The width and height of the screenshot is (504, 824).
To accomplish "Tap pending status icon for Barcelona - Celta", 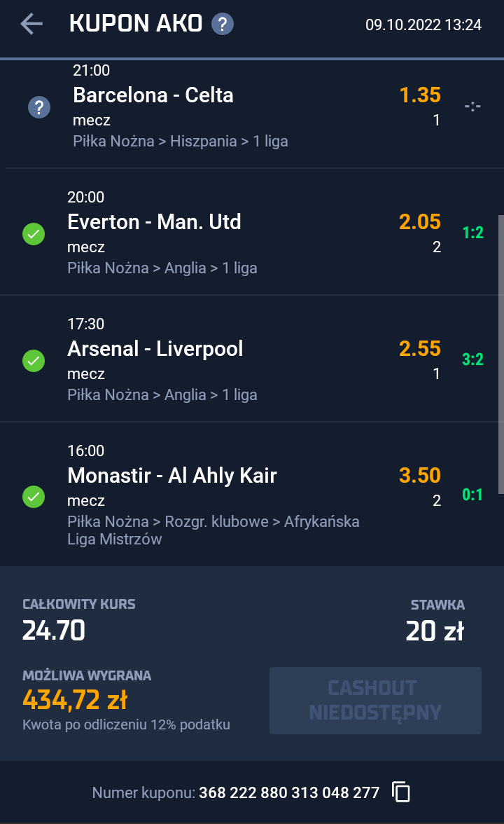I will (38, 107).
